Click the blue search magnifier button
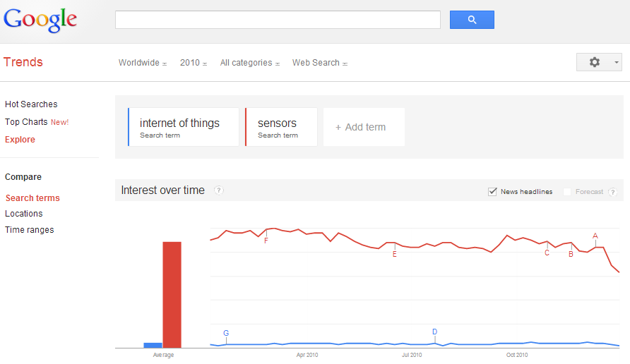The height and width of the screenshot is (364, 630). click(472, 20)
